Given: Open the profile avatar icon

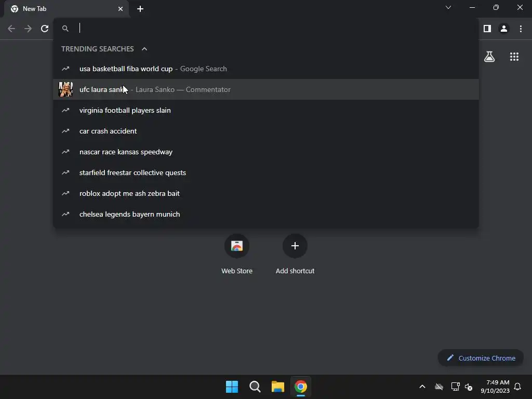Looking at the screenshot, I should 504,29.
